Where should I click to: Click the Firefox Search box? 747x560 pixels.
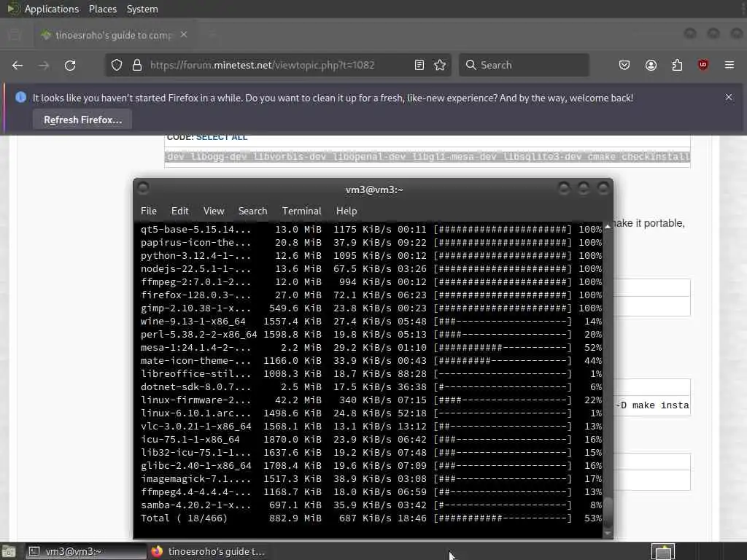(524, 65)
